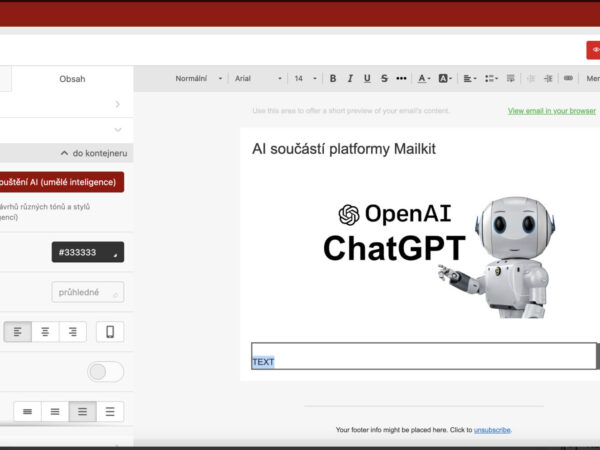Select the OpenAI ChatGPT robot image
The width and height of the screenshot is (600, 450).
click(440, 257)
